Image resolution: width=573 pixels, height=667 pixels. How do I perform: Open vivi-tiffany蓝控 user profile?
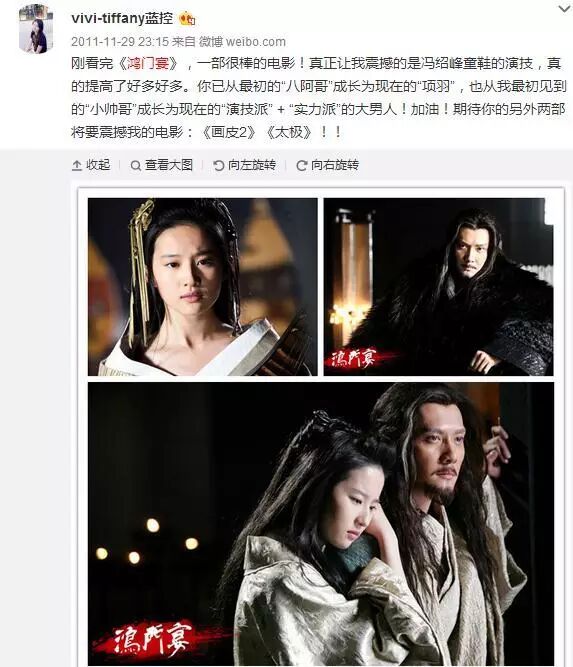122,18
